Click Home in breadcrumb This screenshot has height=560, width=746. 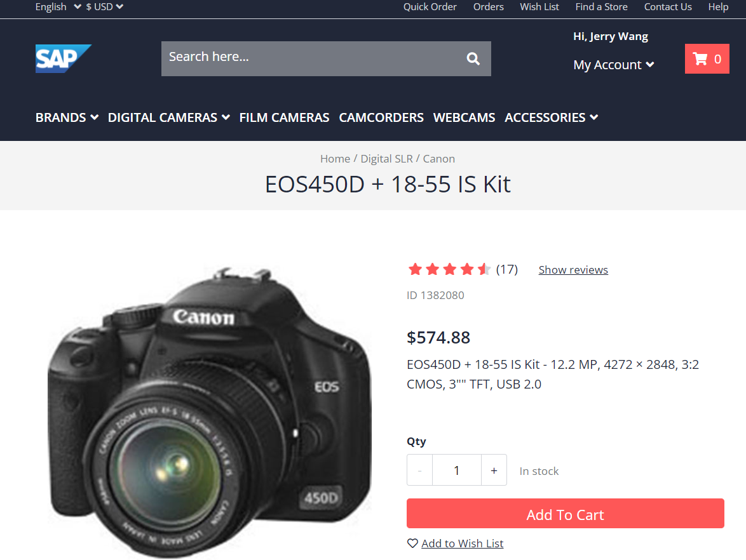pos(335,159)
